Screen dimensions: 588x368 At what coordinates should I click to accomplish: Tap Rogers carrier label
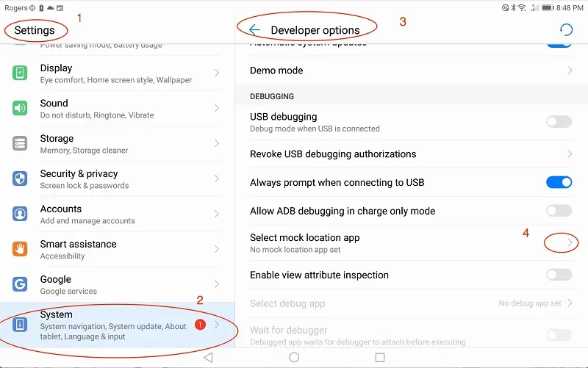click(x=15, y=8)
